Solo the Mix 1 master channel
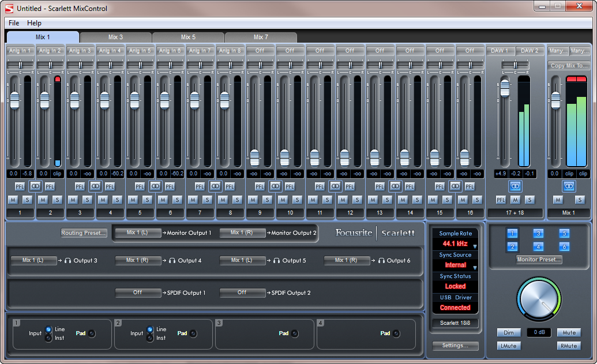Image resolution: width=597 pixels, height=364 pixels. click(580, 200)
